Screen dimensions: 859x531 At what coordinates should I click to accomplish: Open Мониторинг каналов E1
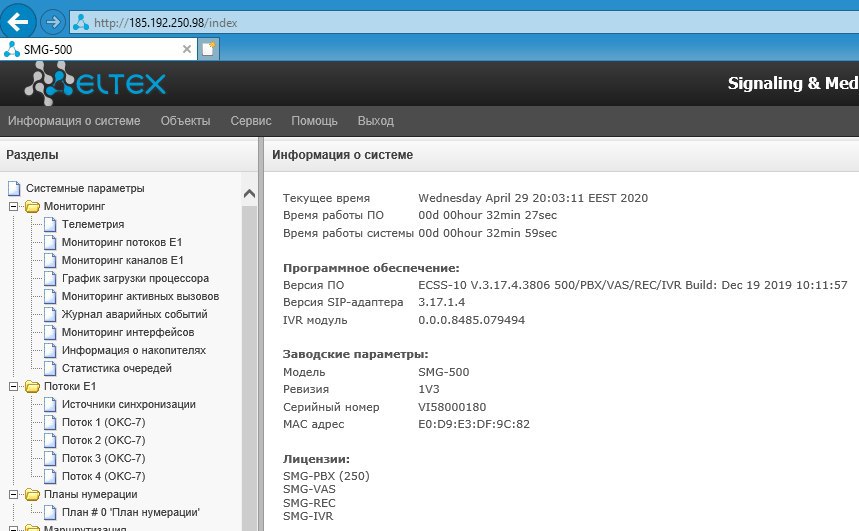coord(123,260)
